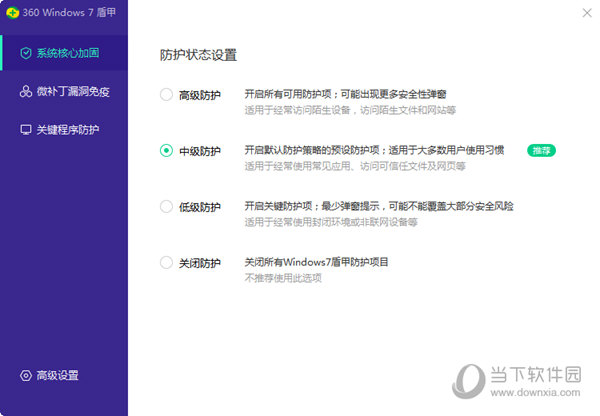The height and width of the screenshot is (416, 600).
Task: Click hint 不推荐使用此选项
Action: [x=283, y=278]
